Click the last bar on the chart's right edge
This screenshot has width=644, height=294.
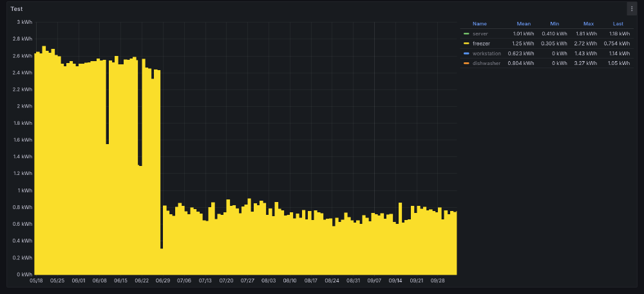pos(455,243)
